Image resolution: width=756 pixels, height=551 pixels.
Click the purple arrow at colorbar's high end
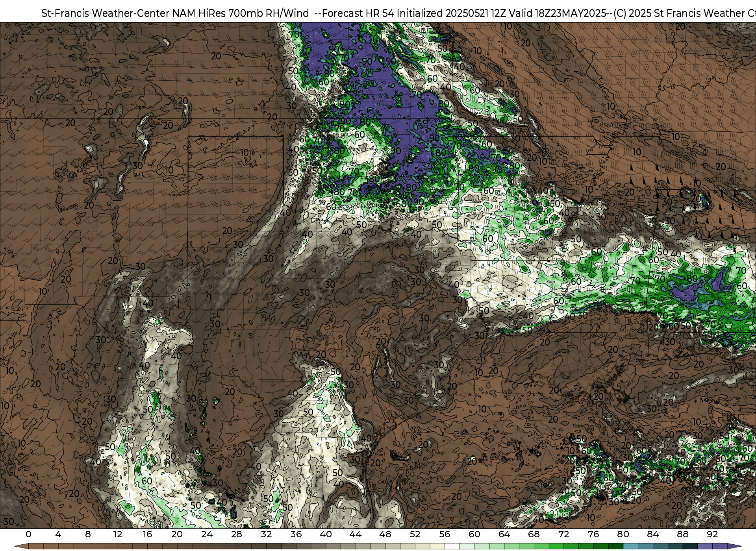(734, 546)
